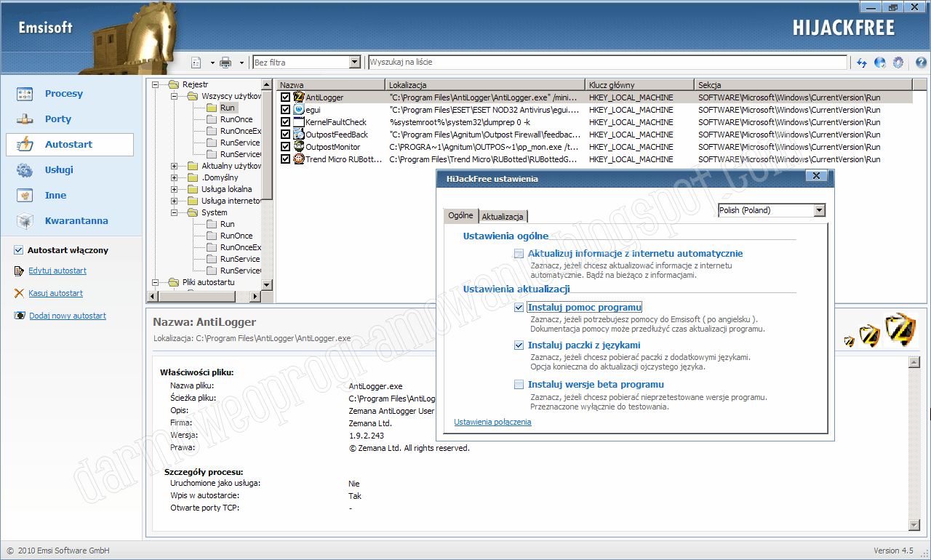Viewport: 931px width, 560px height.
Task: Uncheck the KernelFaultCheck autostart entry
Action: point(285,122)
